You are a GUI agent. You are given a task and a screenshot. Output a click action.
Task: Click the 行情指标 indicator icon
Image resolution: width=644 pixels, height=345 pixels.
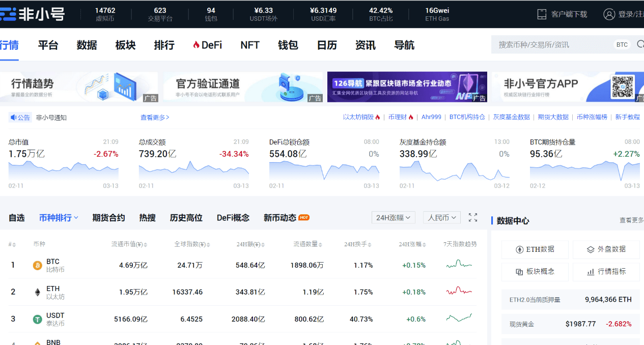[591, 271]
